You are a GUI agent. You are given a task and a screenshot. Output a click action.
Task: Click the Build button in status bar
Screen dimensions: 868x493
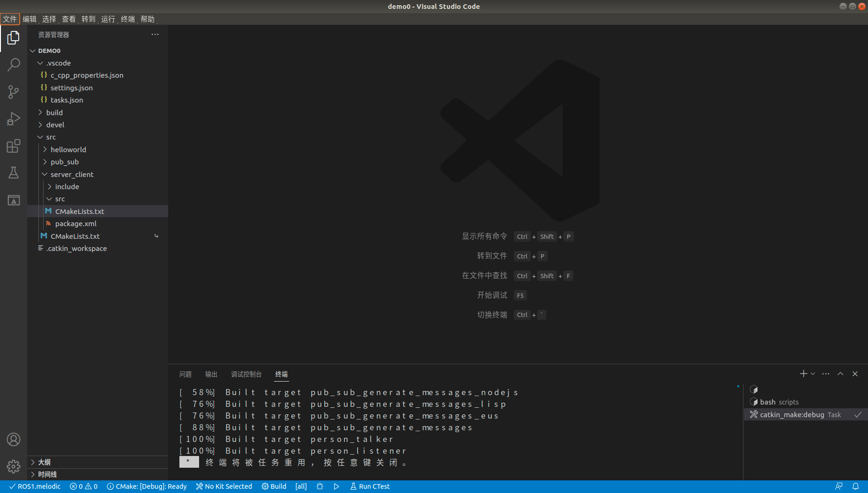(274, 486)
